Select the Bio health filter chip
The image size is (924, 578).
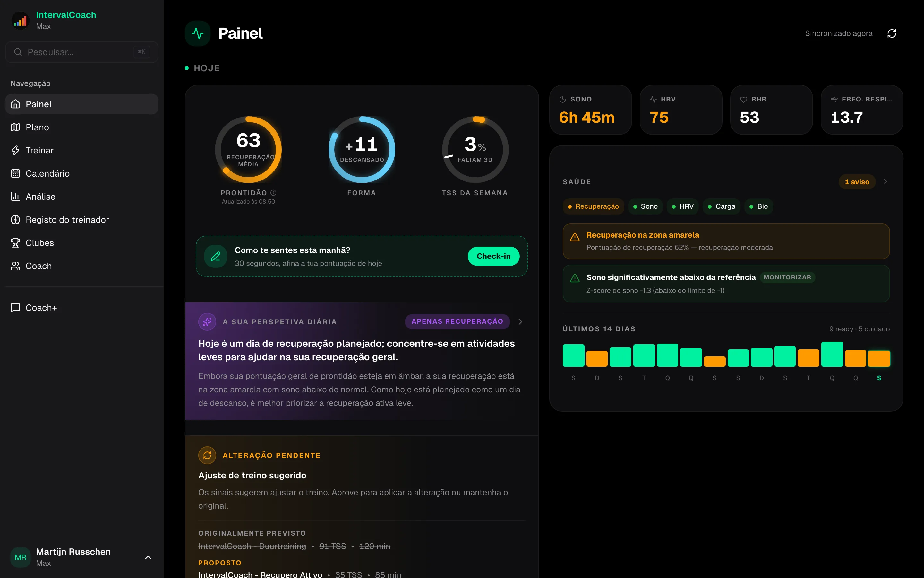(759, 206)
